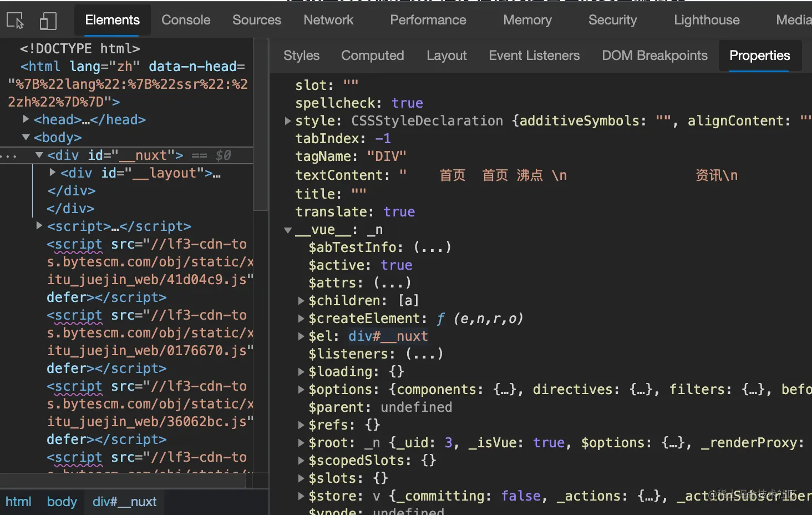Screen dimensions: 812x515
Task: Expand the $loading property
Action: (301, 371)
